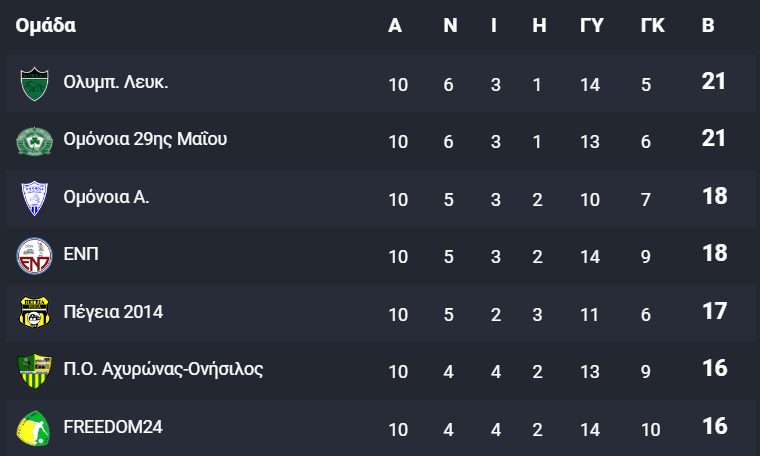
Task: Click the Ομόνοια Α. blue shield badge
Action: click(34, 199)
